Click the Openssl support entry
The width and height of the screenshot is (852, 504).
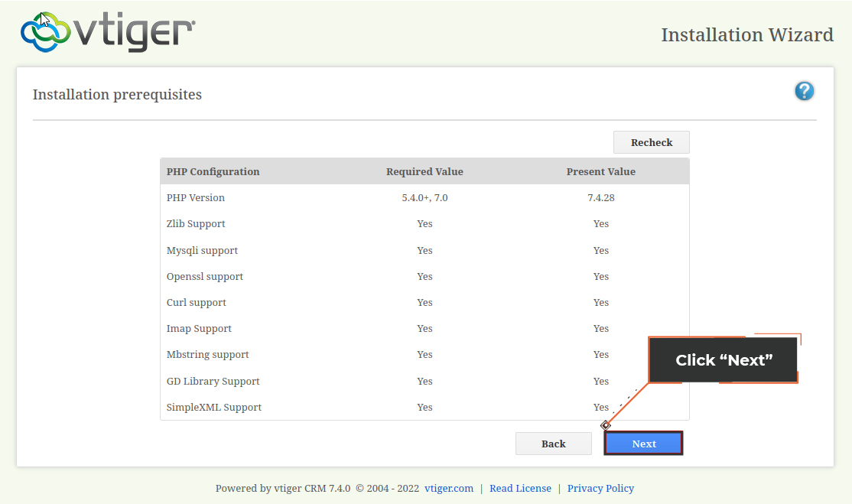point(204,276)
